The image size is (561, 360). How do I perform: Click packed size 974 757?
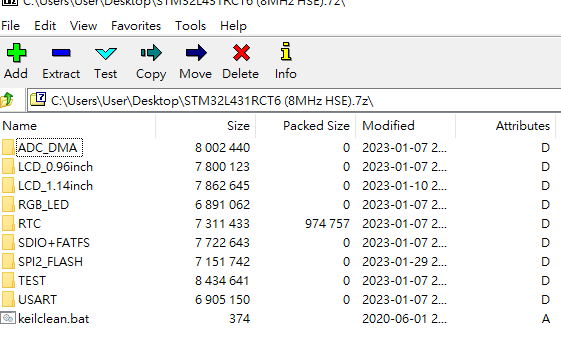[x=327, y=223]
